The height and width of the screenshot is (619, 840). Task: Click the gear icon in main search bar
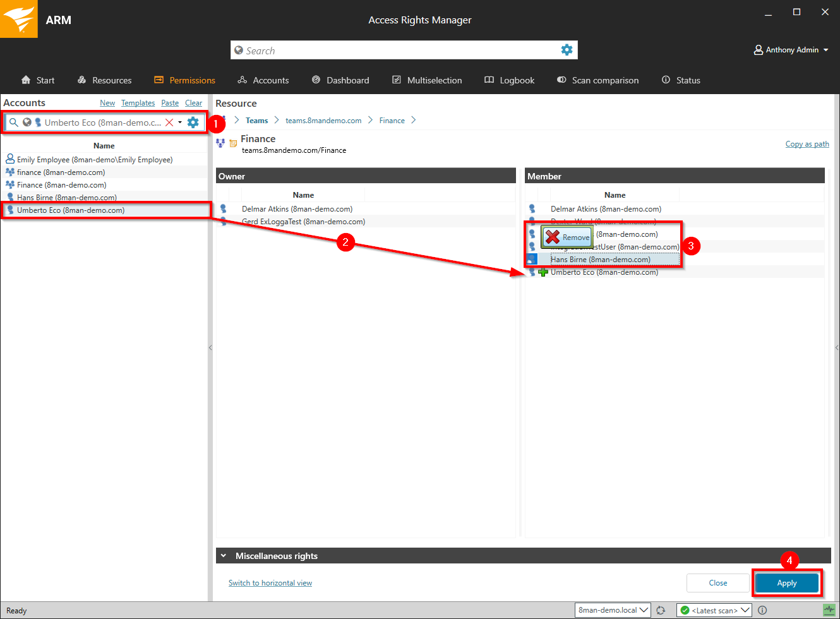[567, 50]
